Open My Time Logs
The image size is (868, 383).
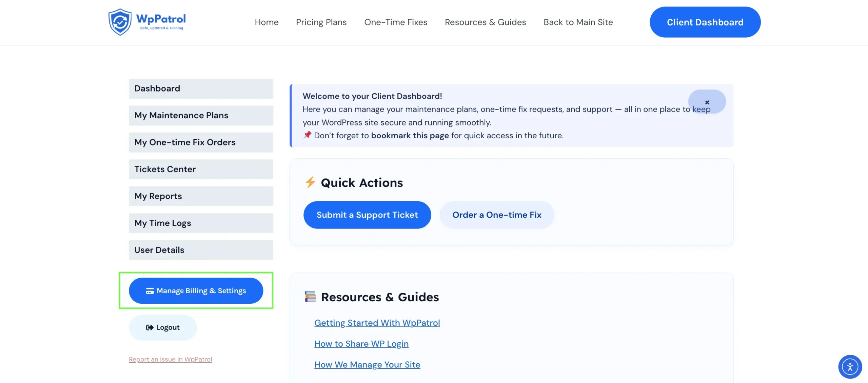pyautogui.click(x=201, y=223)
